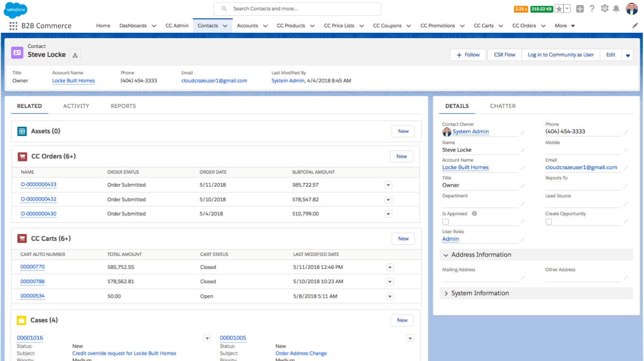
Task: Open row menu for case 00001016
Action: pos(207,338)
